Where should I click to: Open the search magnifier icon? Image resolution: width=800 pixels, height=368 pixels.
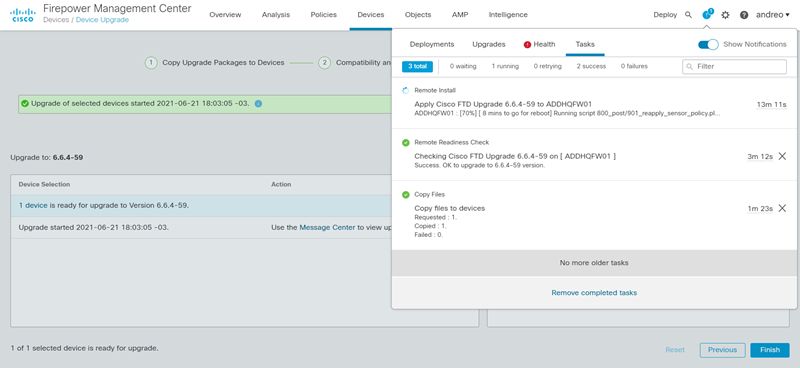coord(688,15)
